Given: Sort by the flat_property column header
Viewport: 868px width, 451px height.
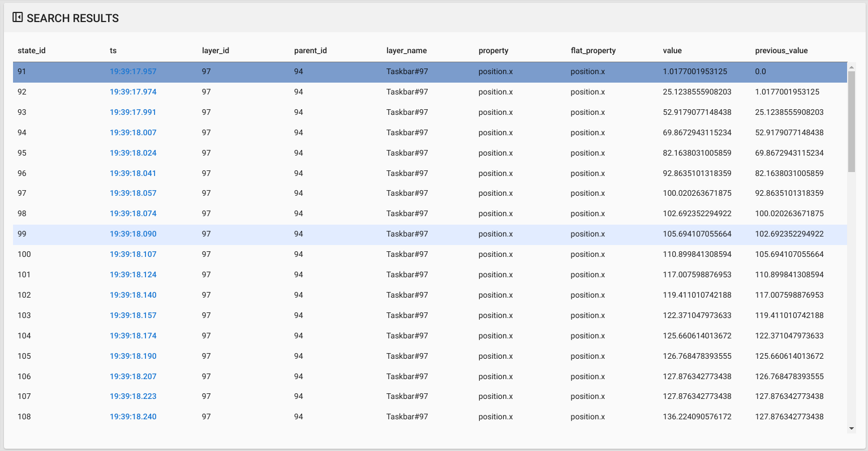Looking at the screenshot, I should 593,50.
